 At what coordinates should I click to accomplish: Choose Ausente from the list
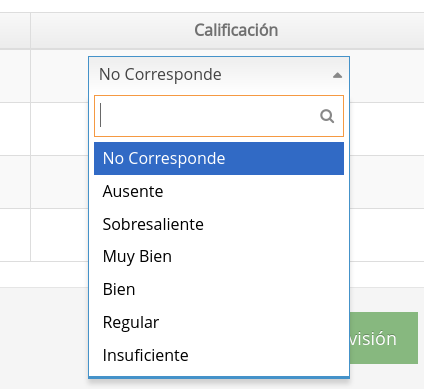(x=219, y=191)
